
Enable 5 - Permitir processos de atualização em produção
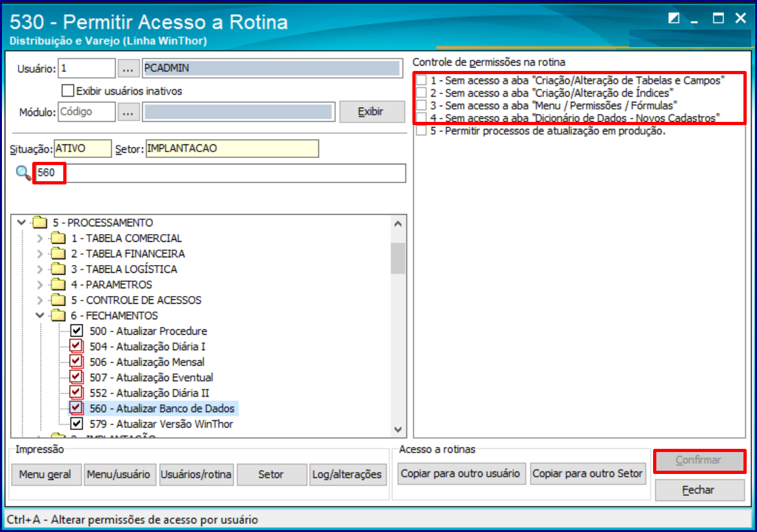(x=421, y=131)
